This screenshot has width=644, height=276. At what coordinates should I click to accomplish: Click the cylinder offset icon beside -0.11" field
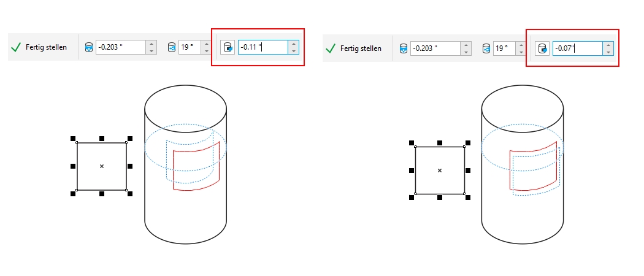(228, 47)
